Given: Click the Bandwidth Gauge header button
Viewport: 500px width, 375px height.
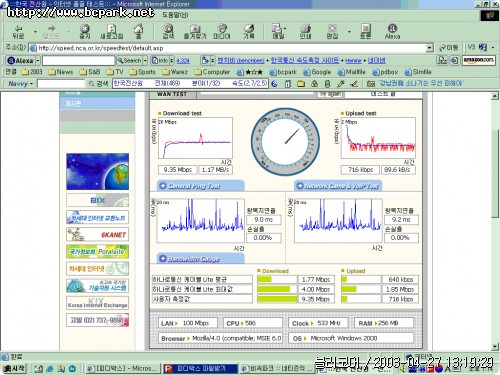Looking at the screenshot, I should [x=200, y=259].
